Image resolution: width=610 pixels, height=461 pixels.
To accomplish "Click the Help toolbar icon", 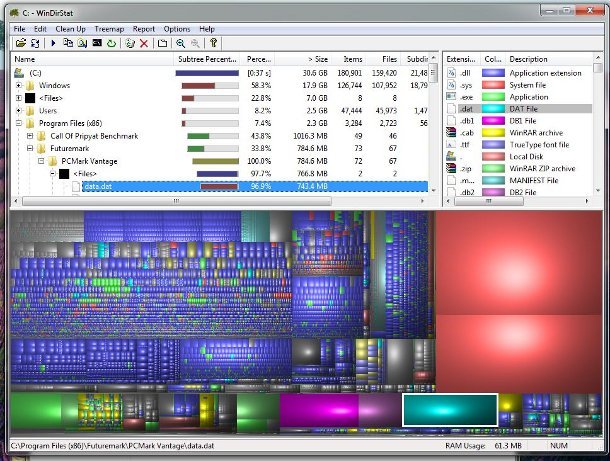I will pos(213,43).
